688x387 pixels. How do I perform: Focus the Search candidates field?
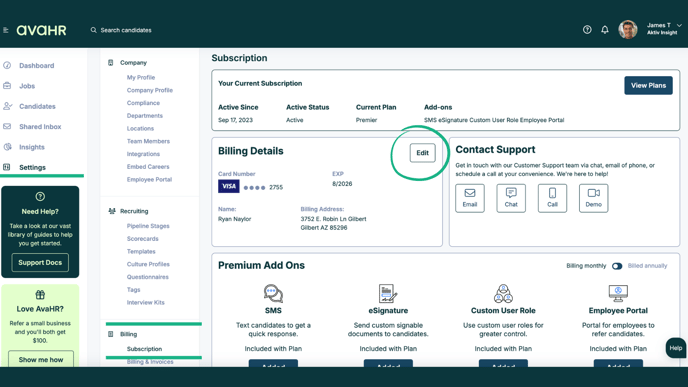tap(126, 30)
